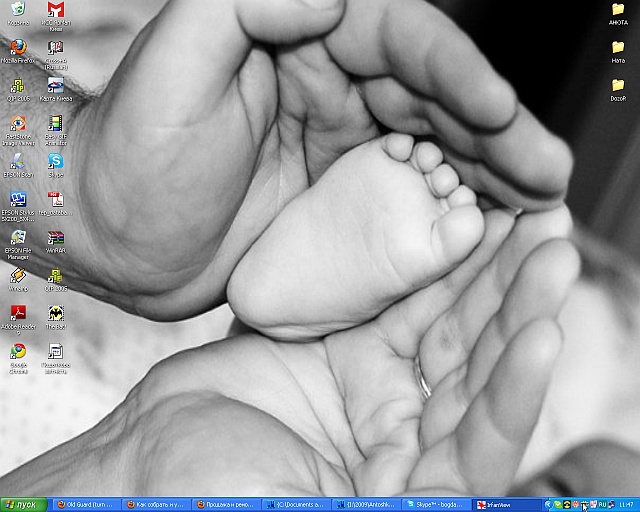The width and height of the screenshot is (640, 512).
Task: Open QIP 2005 icon beside Winamp
Action: (56, 279)
